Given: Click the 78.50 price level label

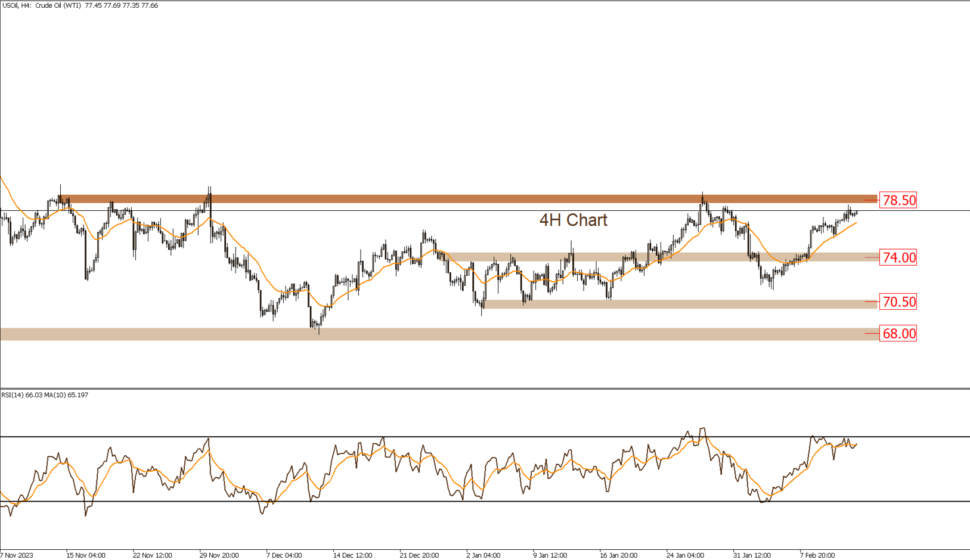Looking at the screenshot, I should coord(897,200).
